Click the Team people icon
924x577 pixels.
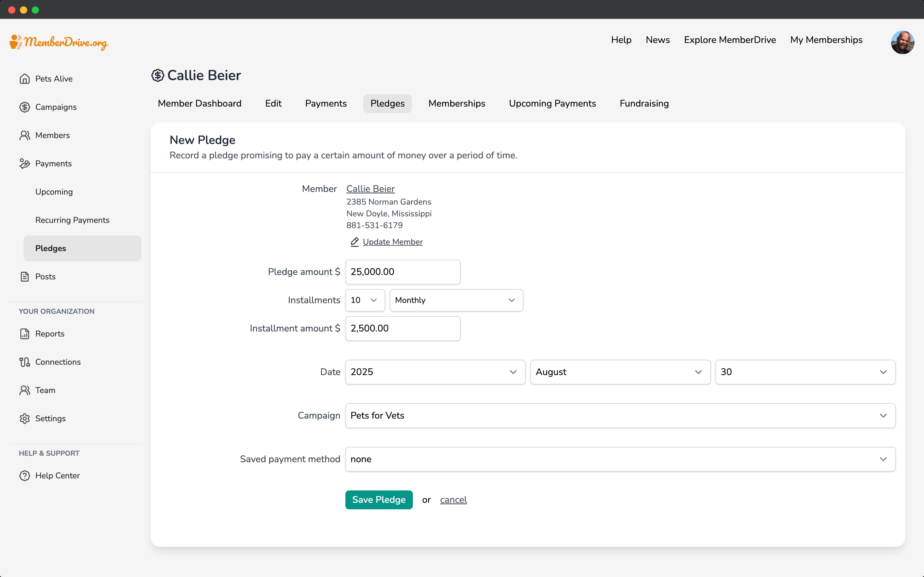(x=25, y=390)
